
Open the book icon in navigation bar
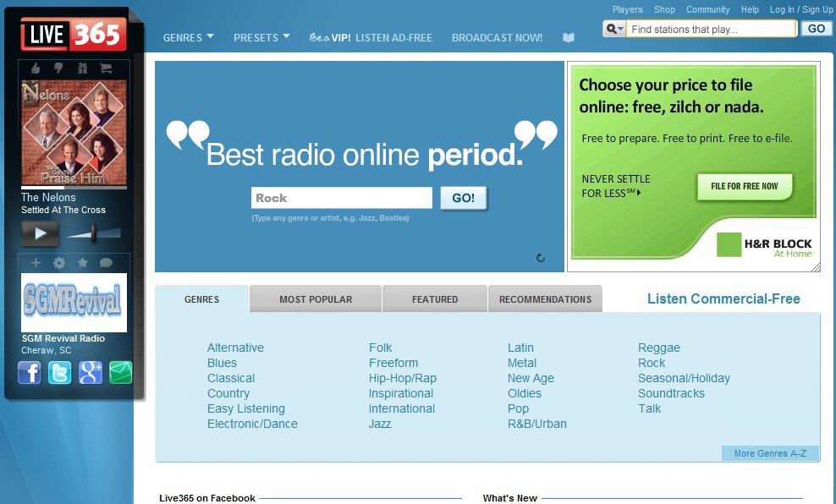point(569,38)
